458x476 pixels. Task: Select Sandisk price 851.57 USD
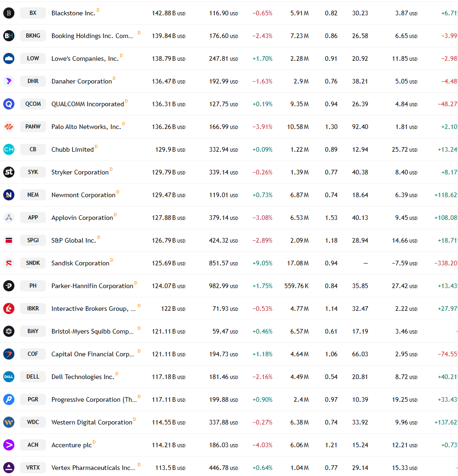pyautogui.click(x=224, y=263)
